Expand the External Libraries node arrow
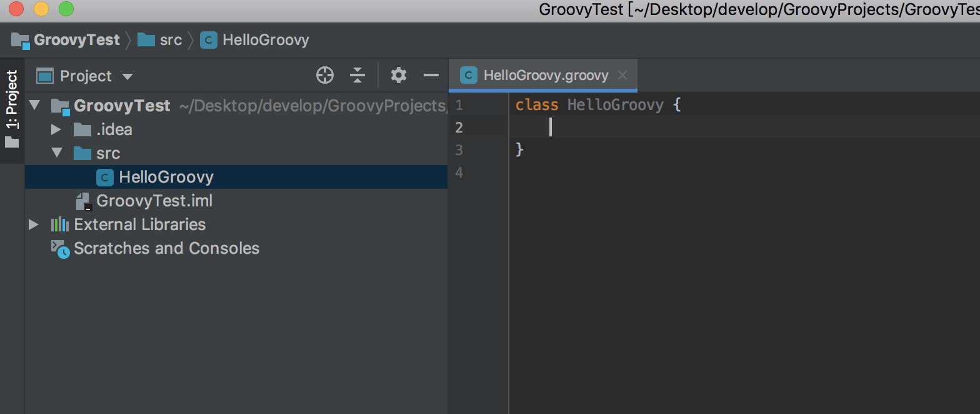Image resolution: width=980 pixels, height=414 pixels. click(34, 225)
